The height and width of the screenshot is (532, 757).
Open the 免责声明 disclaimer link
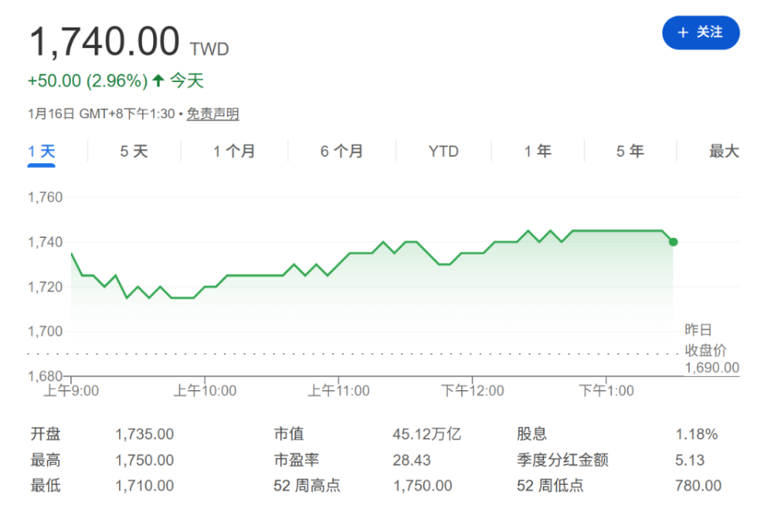coord(213,114)
